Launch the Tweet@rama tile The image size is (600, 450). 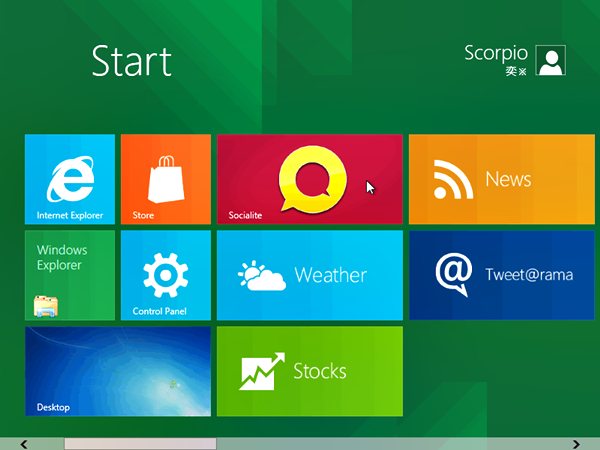[x=502, y=275]
